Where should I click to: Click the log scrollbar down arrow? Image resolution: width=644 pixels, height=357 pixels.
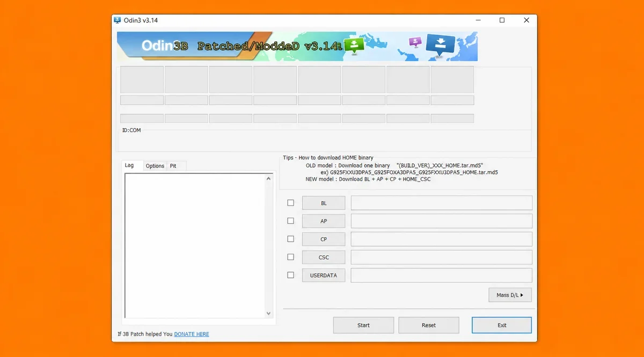269,314
